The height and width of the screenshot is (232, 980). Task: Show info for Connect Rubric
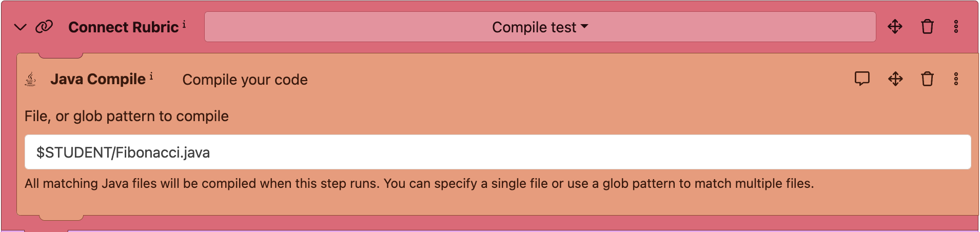point(184,24)
